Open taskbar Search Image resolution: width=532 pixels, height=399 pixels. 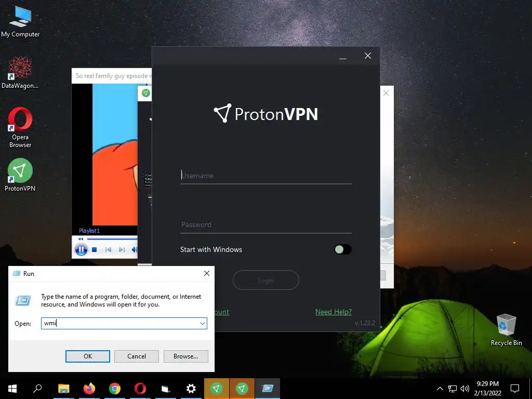pos(37,389)
